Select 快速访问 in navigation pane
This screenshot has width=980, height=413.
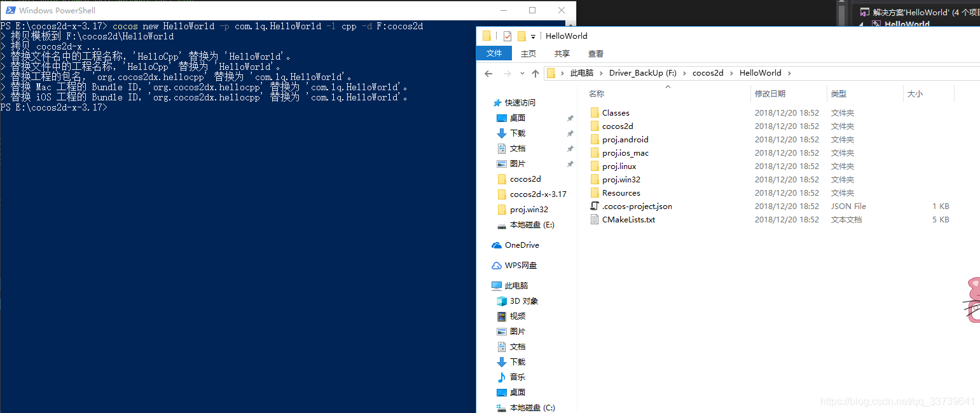[520, 102]
